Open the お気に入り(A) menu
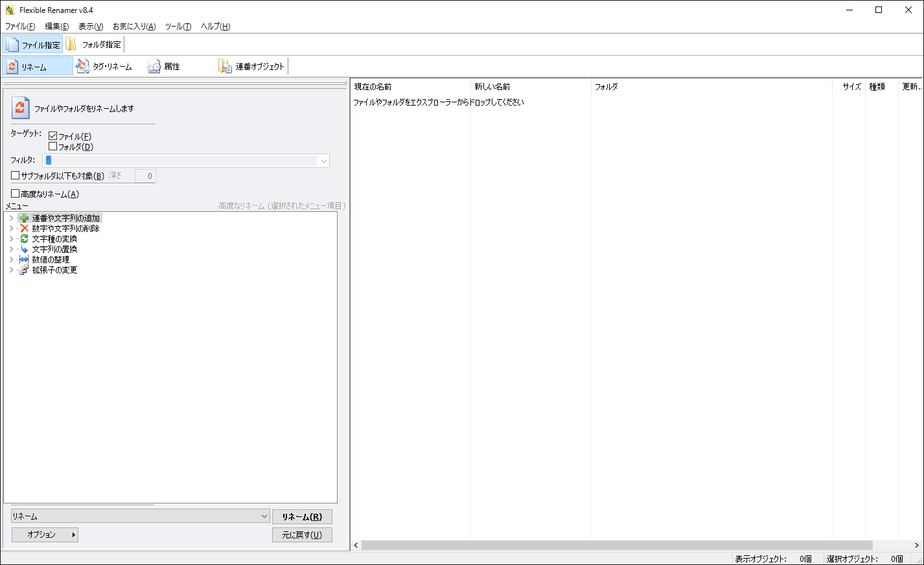Viewport: 924px width, 565px height. pyautogui.click(x=133, y=27)
